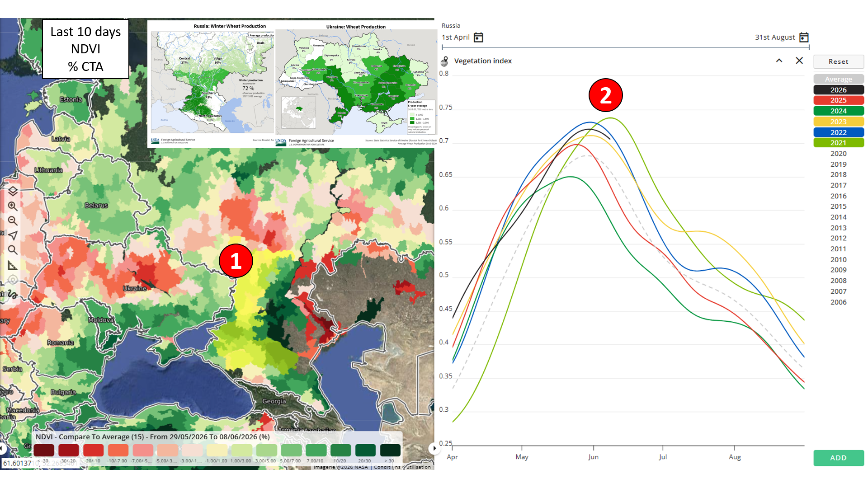Image resolution: width=868 pixels, height=488 pixels.
Task: Click the Romania label on the map
Action: [61, 343]
